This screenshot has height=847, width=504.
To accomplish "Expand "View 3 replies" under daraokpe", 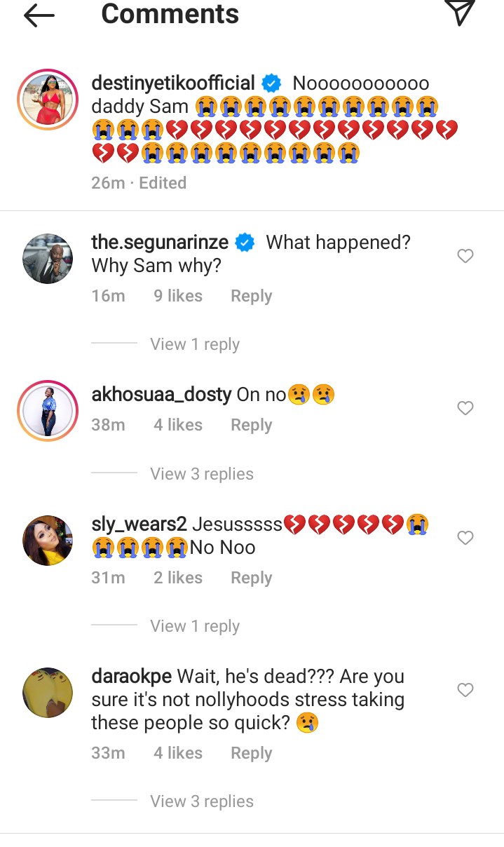I will coord(202,801).
